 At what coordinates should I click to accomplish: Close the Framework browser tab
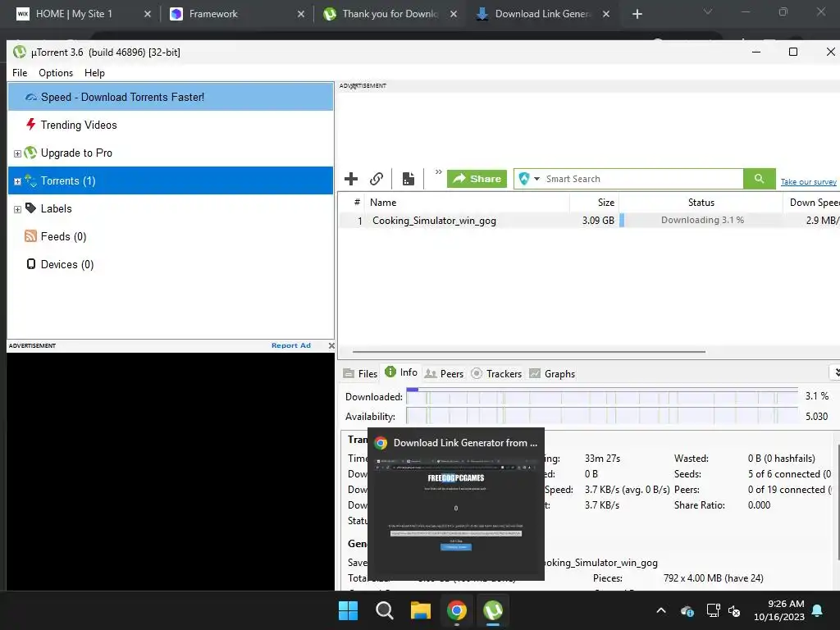pyautogui.click(x=301, y=14)
